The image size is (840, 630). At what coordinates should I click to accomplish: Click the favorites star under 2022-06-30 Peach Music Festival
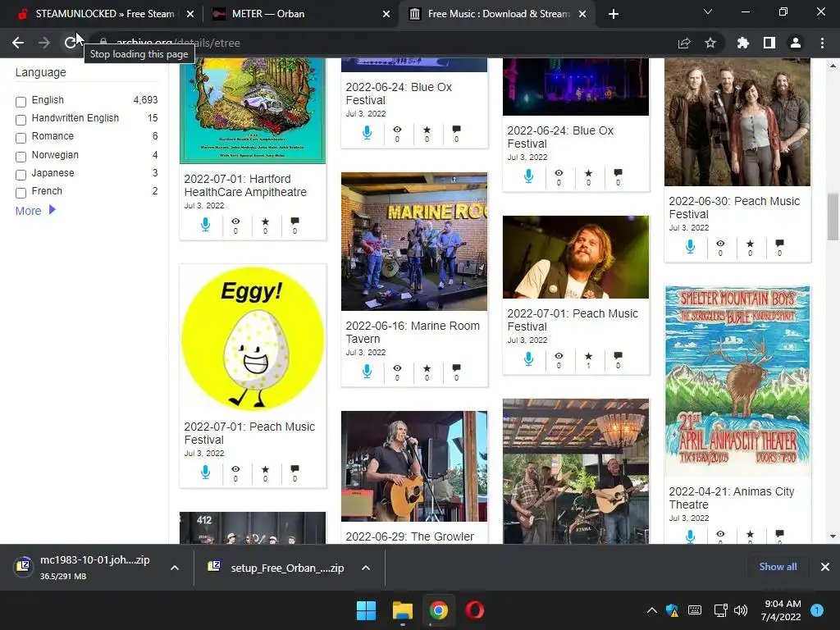point(750,243)
